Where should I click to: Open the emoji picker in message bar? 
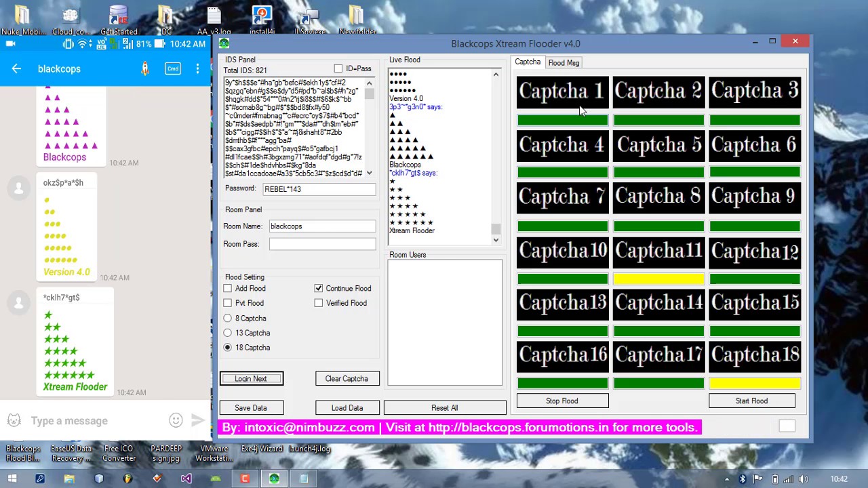click(x=176, y=420)
